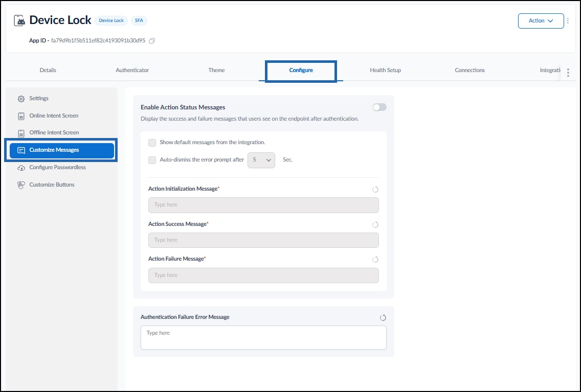Click the Offline Intent Screen icon
The width and height of the screenshot is (581, 392).
pos(21,133)
